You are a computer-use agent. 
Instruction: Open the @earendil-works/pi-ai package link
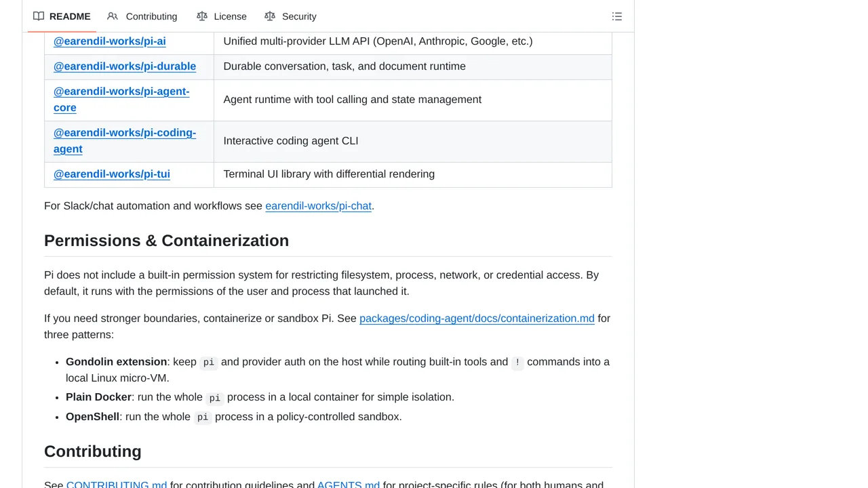pyautogui.click(x=110, y=41)
